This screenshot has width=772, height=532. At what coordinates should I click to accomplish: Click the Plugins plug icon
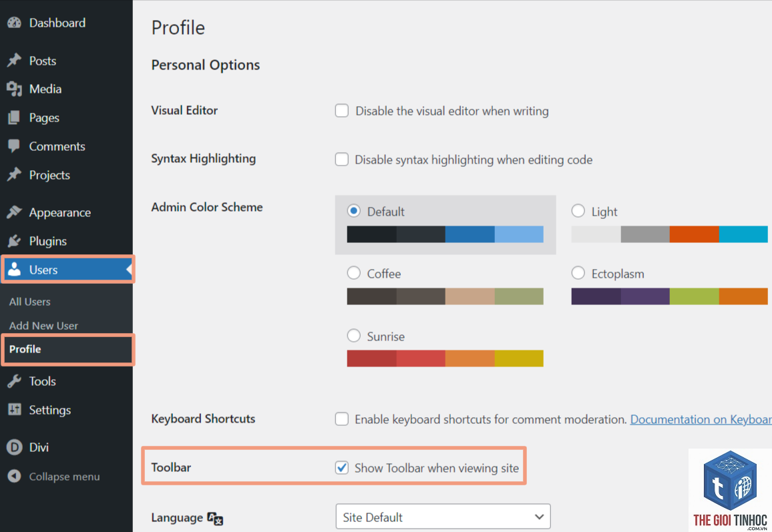coord(14,241)
